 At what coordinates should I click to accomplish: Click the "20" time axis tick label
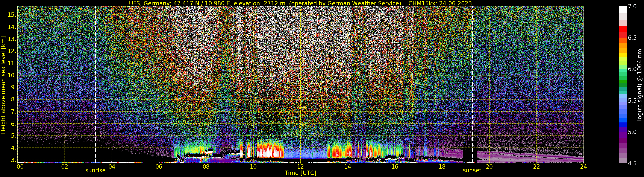(489, 167)
